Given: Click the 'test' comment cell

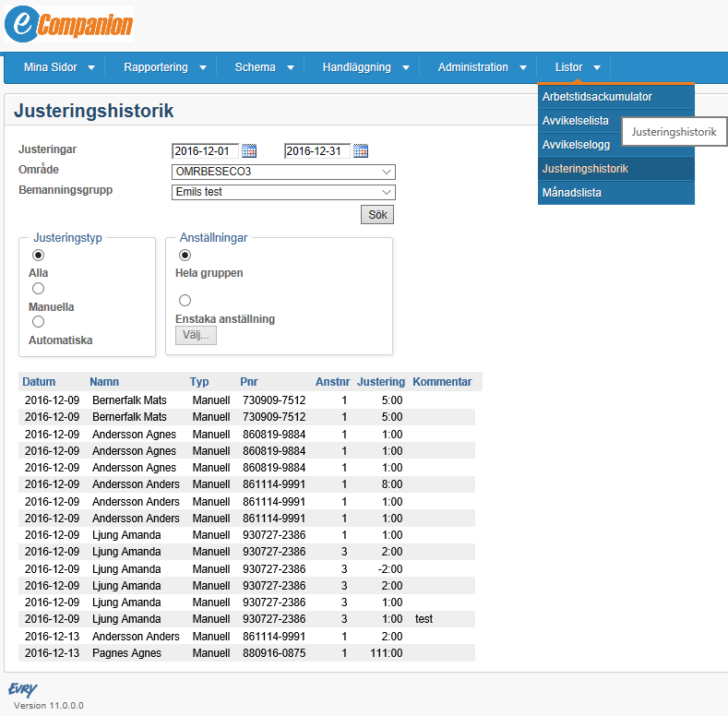Looking at the screenshot, I should coord(424,619).
